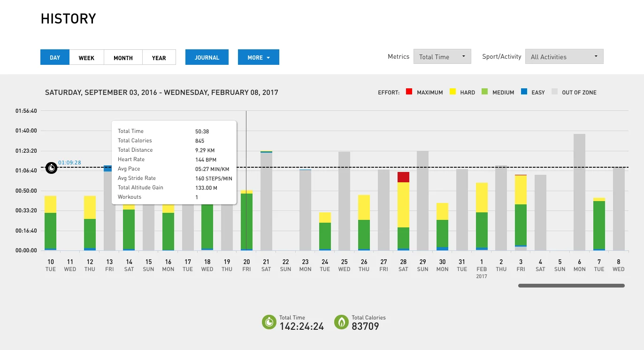Click the blue Easy effort legend swatch
Screen dimensions: 644x350
pos(524,92)
